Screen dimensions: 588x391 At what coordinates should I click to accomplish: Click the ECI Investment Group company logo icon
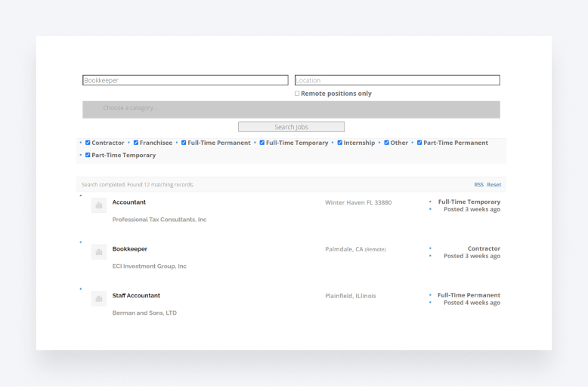[98, 252]
